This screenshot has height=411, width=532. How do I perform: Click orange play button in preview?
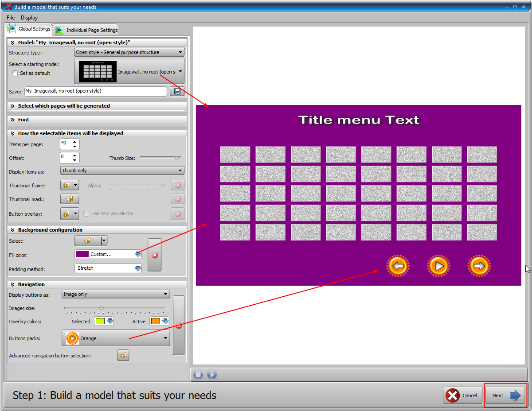(438, 266)
